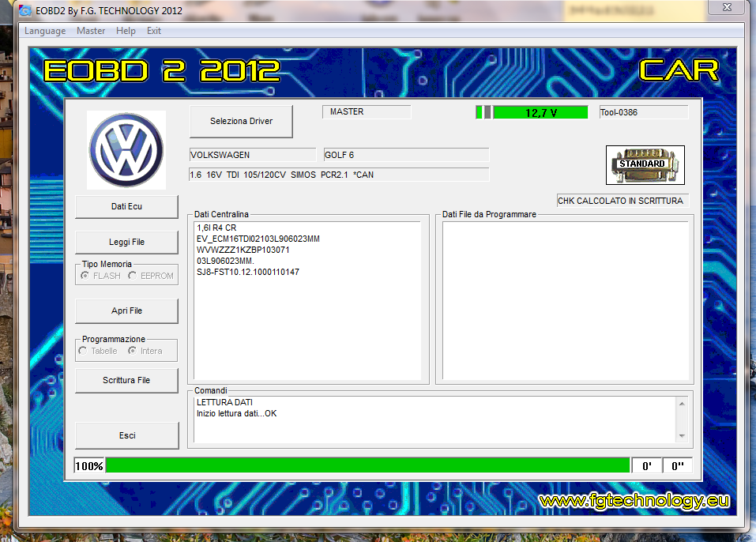Open the Help menu
This screenshot has height=542, width=756.
(126, 31)
